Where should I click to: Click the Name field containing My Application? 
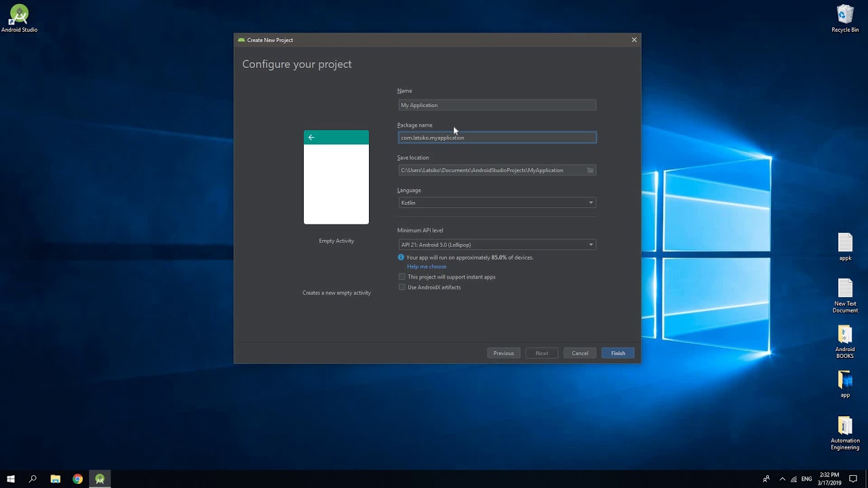[x=497, y=105]
